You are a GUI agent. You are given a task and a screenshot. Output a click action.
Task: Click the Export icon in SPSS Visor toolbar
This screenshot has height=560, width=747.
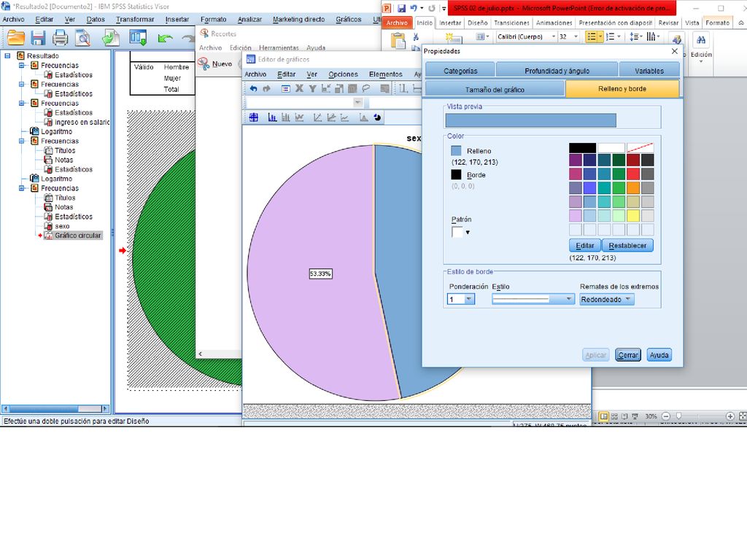pyautogui.click(x=111, y=38)
